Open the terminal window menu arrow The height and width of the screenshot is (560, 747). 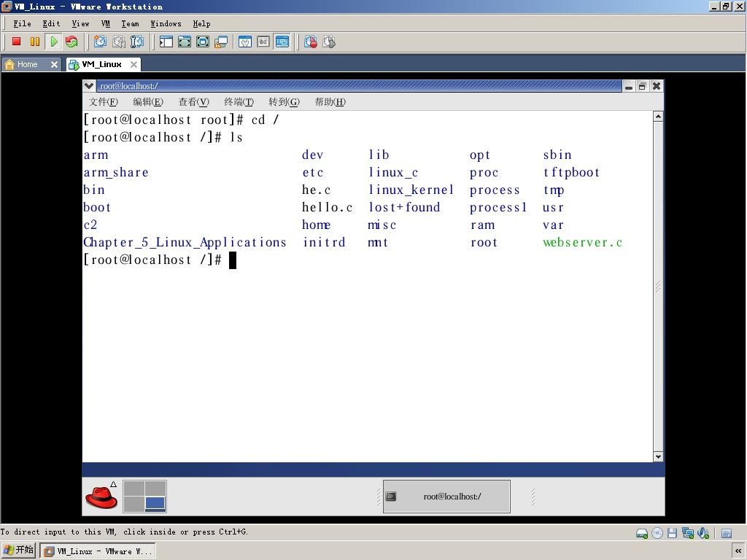point(88,86)
